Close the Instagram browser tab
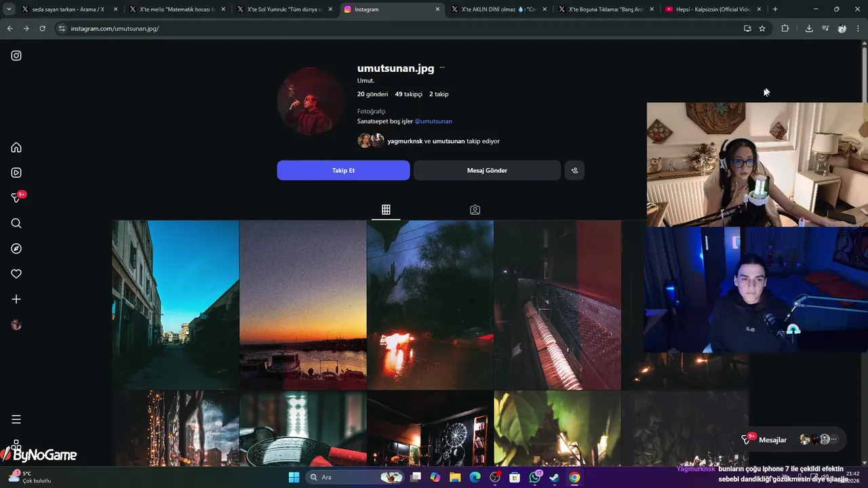This screenshot has height=488, width=868. point(437,9)
